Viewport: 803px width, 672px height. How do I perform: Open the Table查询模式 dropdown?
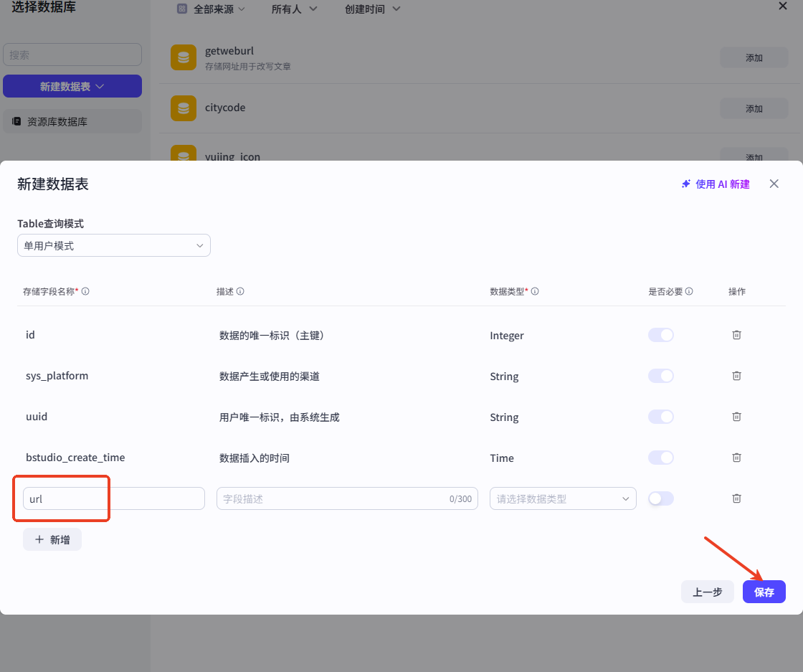[x=114, y=245]
